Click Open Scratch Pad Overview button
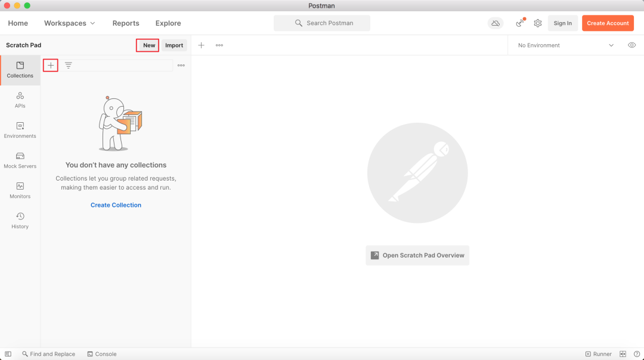644x360 pixels. 417,255
